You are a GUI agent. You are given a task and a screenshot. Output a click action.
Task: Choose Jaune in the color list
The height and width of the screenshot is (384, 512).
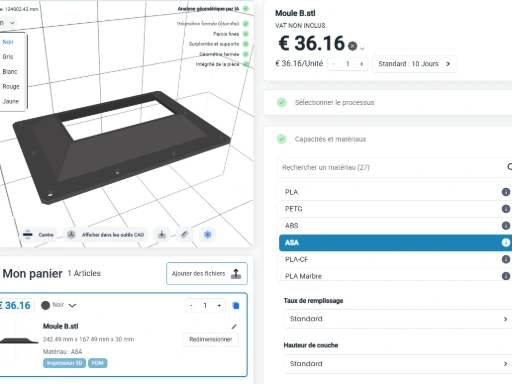(11, 101)
